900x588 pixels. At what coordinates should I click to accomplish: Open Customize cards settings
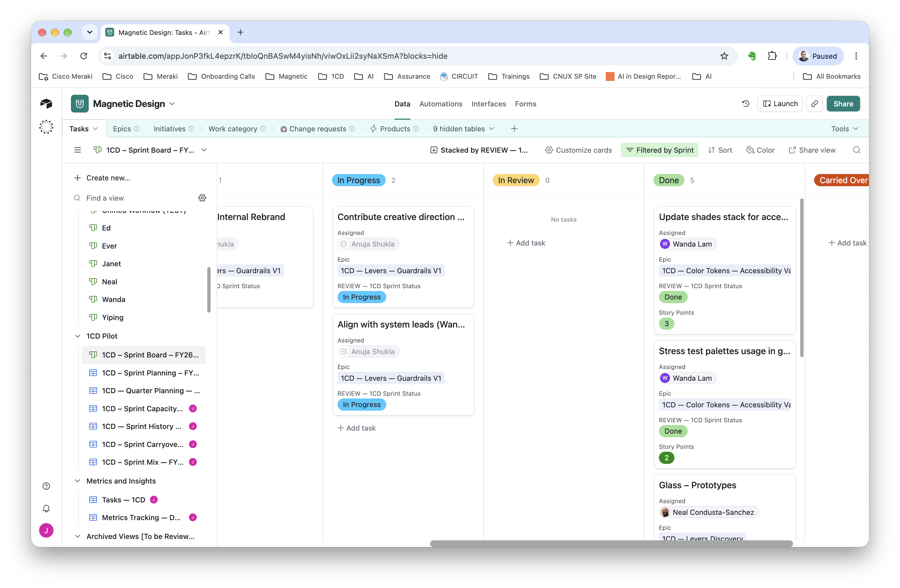(x=578, y=150)
